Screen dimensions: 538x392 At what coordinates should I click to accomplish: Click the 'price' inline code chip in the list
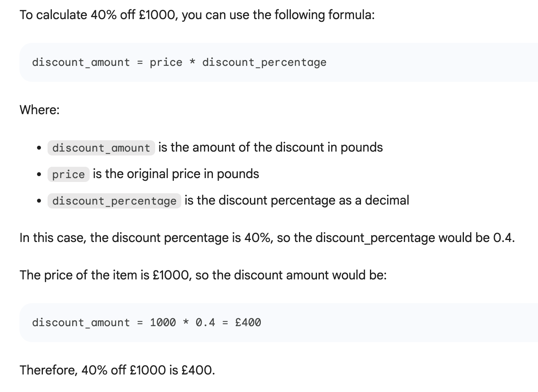pyautogui.click(x=68, y=174)
